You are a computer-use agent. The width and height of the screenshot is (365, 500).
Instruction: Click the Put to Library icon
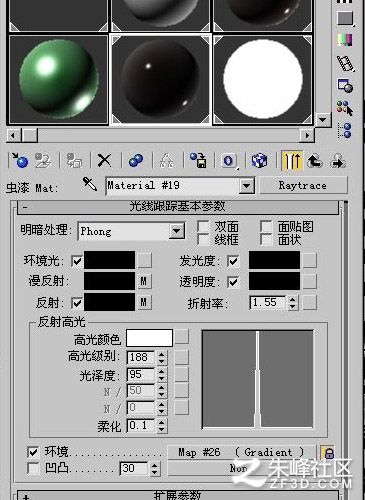198,161
